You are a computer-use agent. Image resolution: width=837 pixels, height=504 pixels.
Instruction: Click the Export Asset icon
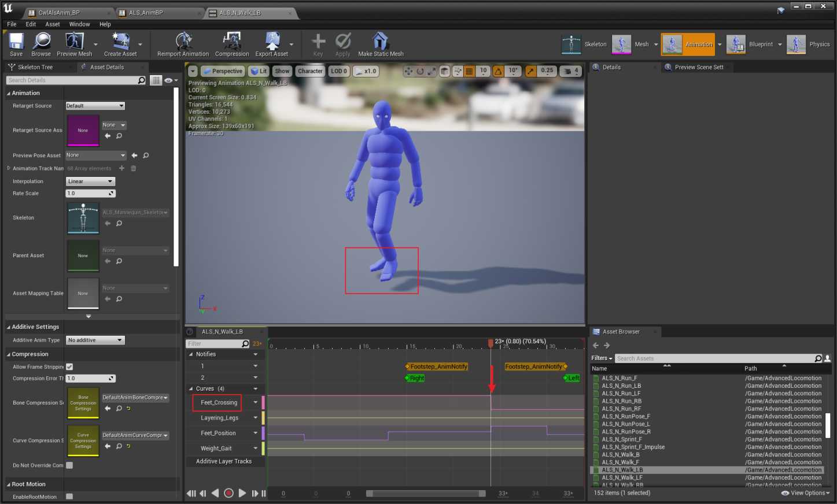272,45
